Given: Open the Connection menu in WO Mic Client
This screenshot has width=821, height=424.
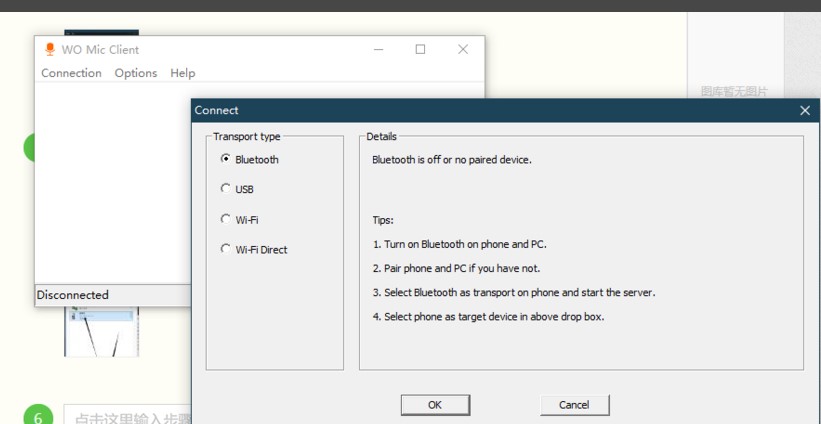Looking at the screenshot, I should pos(71,73).
